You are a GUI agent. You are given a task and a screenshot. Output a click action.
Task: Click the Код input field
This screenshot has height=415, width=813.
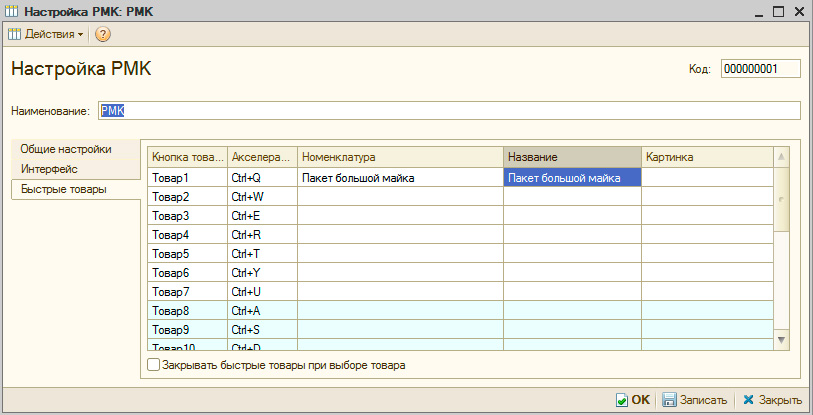pos(761,68)
